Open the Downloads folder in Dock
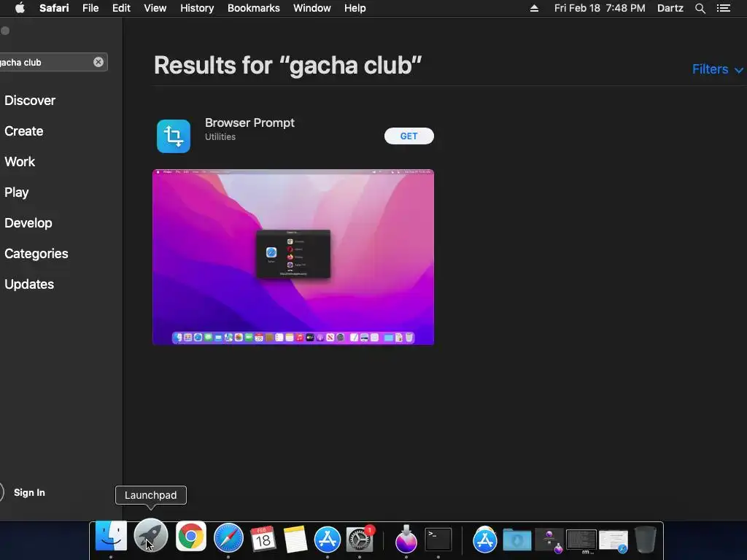Image resolution: width=747 pixels, height=560 pixels. tap(517, 540)
